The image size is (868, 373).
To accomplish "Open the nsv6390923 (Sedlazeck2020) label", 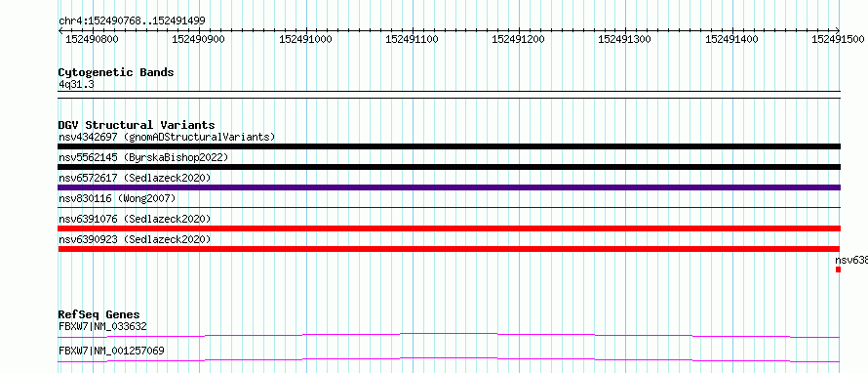I will [135, 239].
